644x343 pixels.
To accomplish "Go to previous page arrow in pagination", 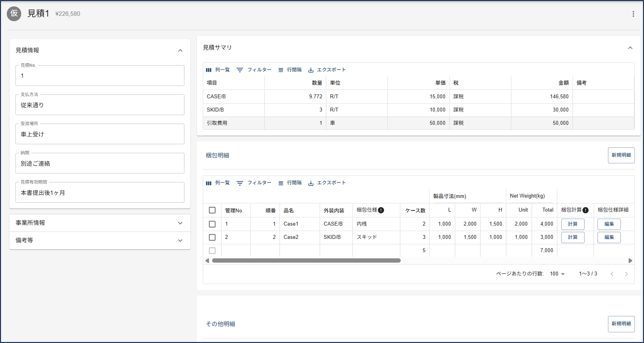I will [612, 274].
